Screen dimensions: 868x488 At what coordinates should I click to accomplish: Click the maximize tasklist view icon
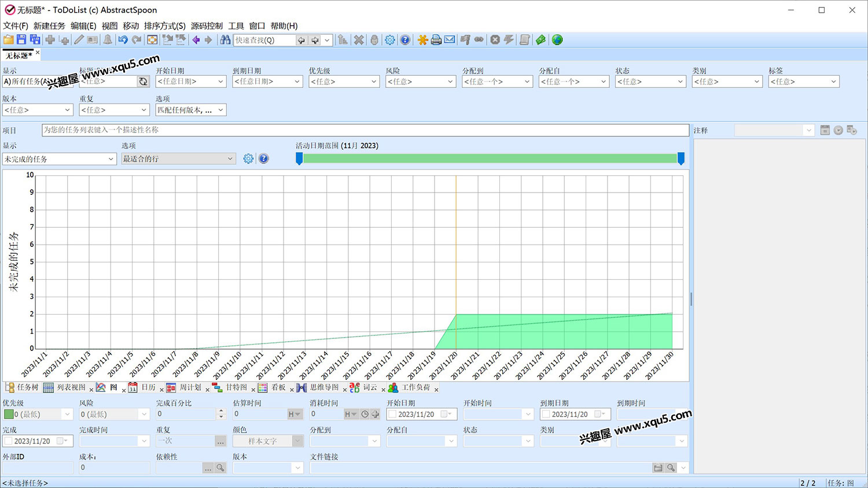pyautogui.click(x=152, y=40)
